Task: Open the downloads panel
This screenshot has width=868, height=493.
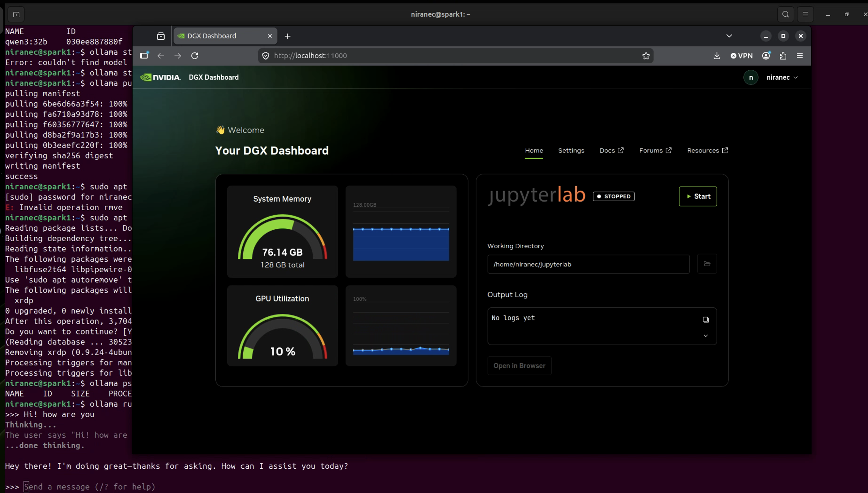Action: tap(717, 56)
